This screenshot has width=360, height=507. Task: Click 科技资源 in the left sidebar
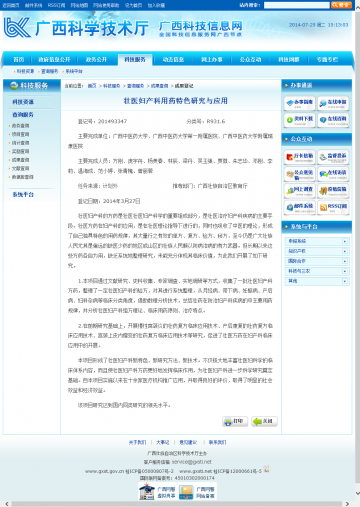23,102
